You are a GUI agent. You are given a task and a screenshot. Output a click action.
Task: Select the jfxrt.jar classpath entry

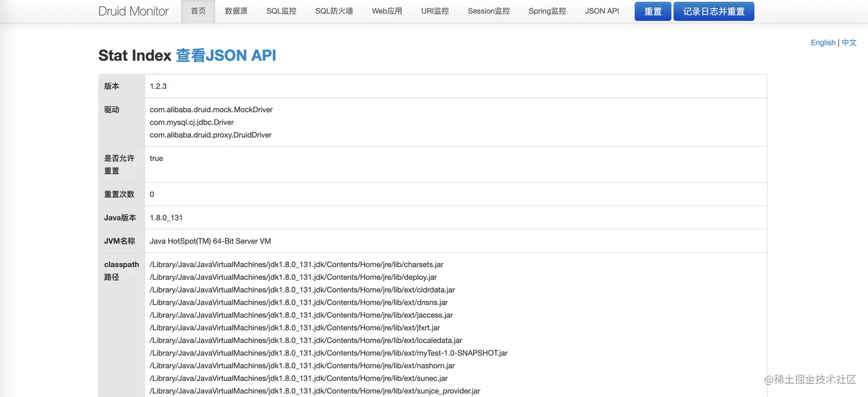click(x=295, y=328)
